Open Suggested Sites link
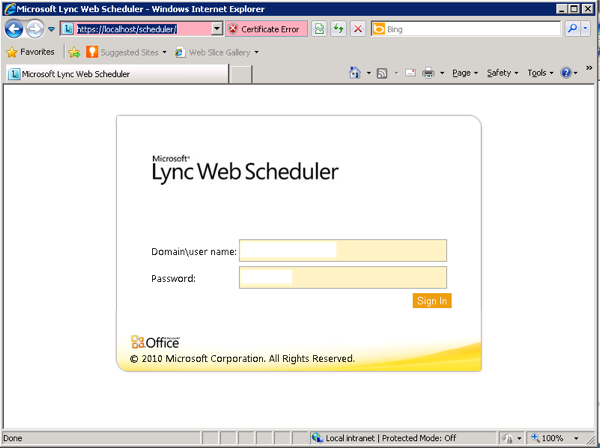The image size is (600, 448). click(x=126, y=52)
